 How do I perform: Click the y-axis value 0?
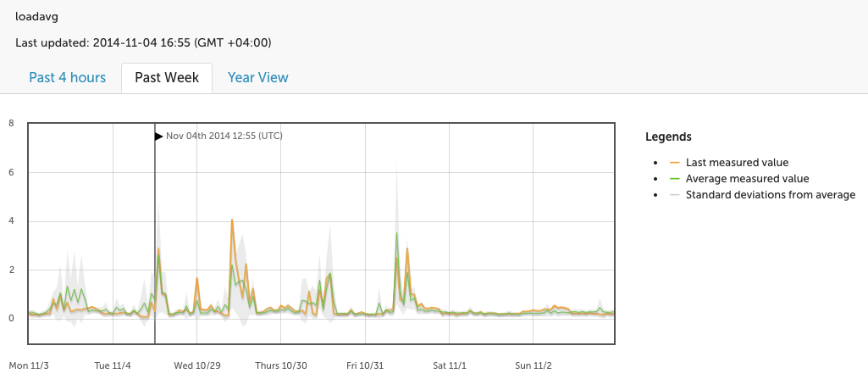point(11,319)
